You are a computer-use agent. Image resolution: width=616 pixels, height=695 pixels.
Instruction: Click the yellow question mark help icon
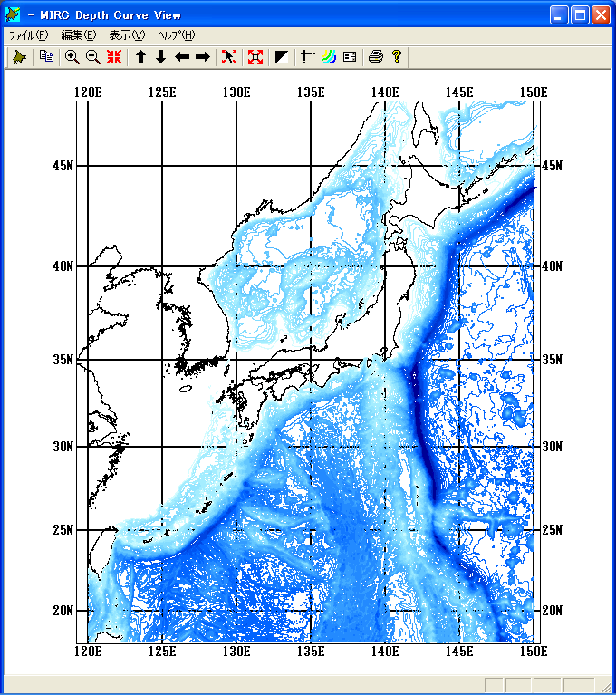pos(397,57)
